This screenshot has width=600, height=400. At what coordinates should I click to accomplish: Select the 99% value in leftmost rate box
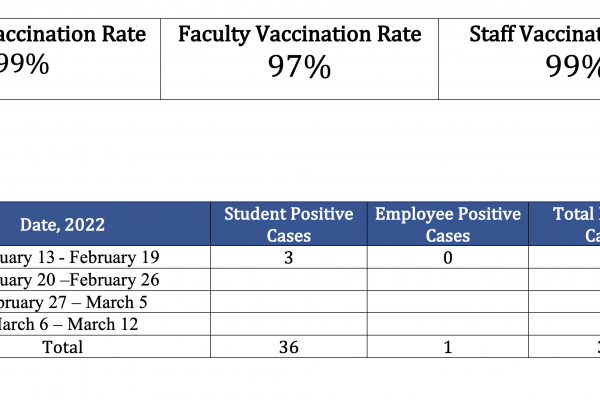24,67
